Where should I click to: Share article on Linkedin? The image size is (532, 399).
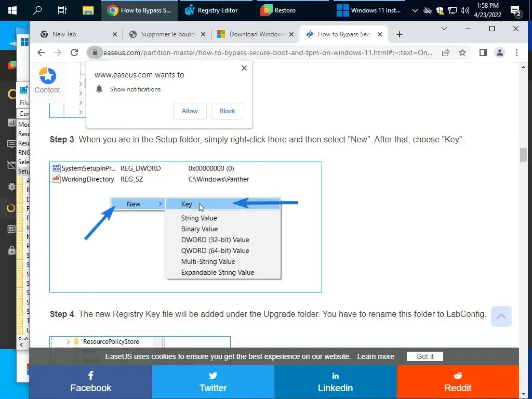(x=336, y=382)
